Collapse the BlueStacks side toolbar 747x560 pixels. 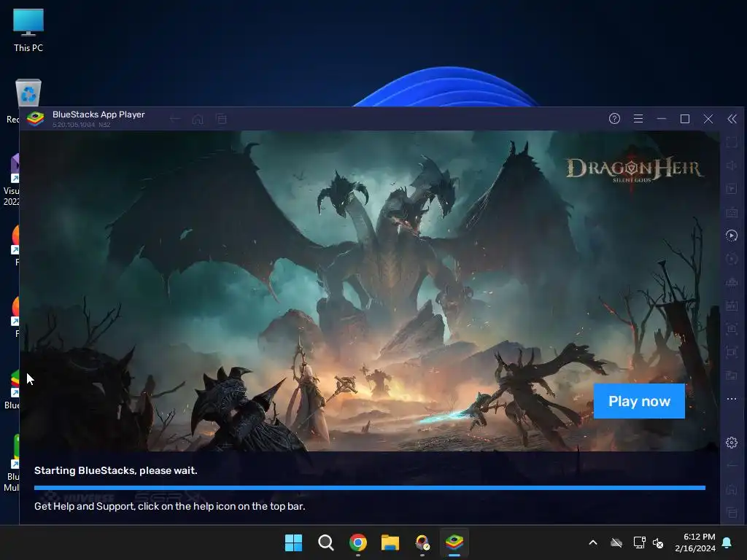[x=732, y=119]
